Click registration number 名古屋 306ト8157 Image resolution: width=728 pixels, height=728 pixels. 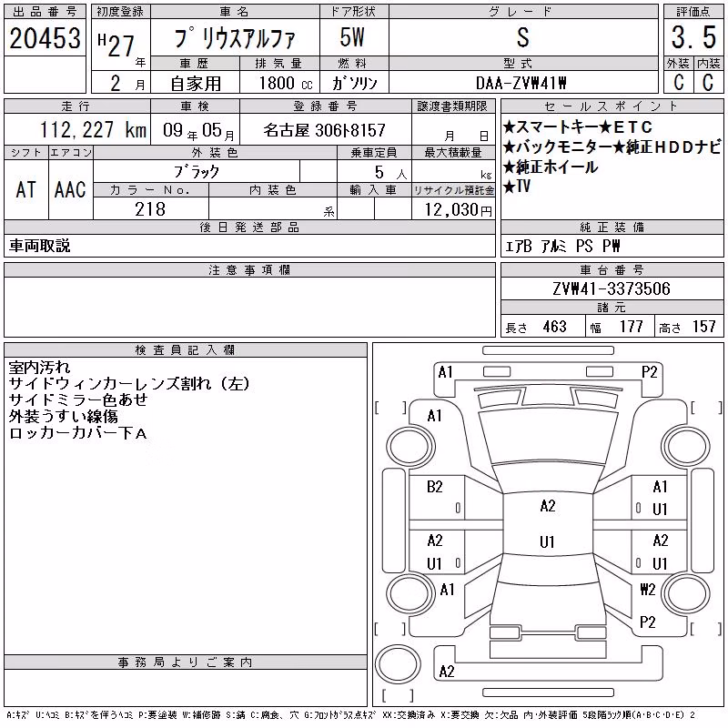pyautogui.click(x=325, y=130)
